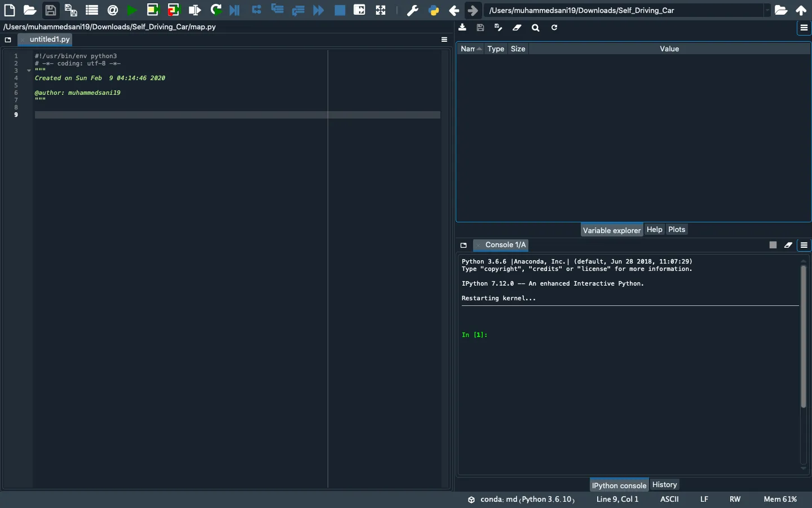Refresh the Variable explorer
This screenshot has width=812, height=508.
tap(554, 28)
